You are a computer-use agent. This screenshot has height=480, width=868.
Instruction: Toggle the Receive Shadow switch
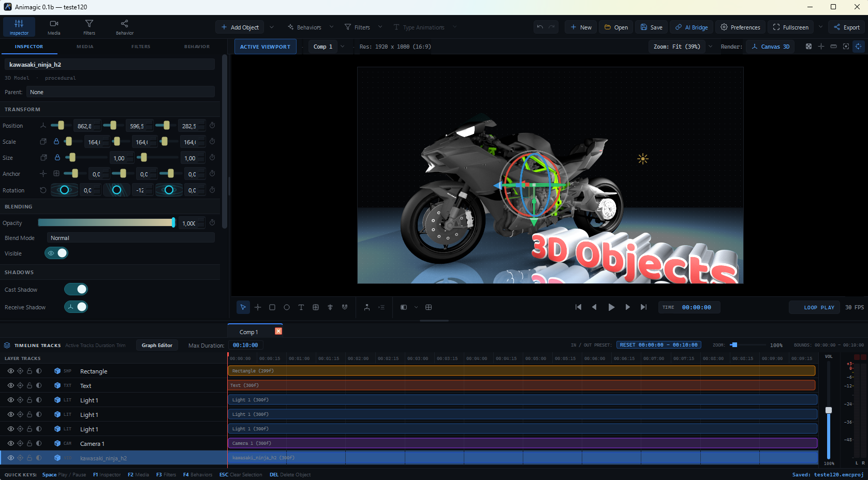click(76, 307)
